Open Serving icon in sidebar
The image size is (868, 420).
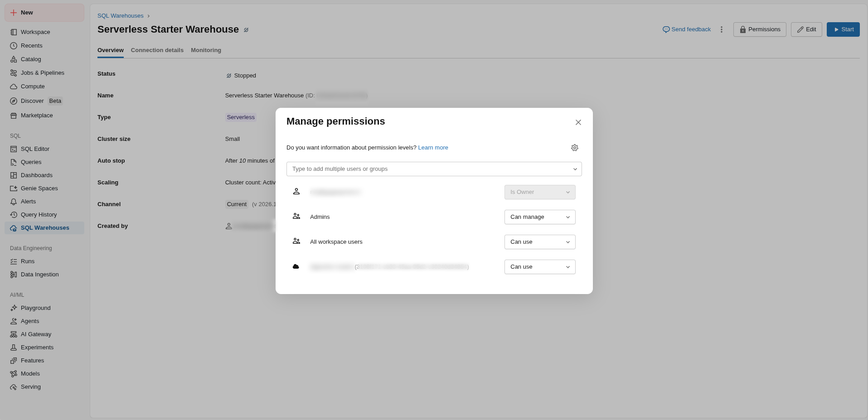(14, 387)
